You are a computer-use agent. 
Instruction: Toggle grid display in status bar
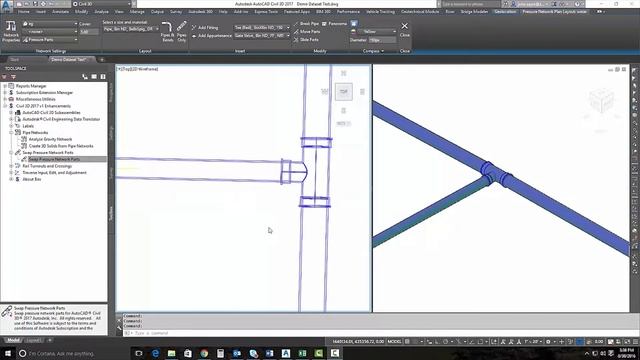click(407, 342)
